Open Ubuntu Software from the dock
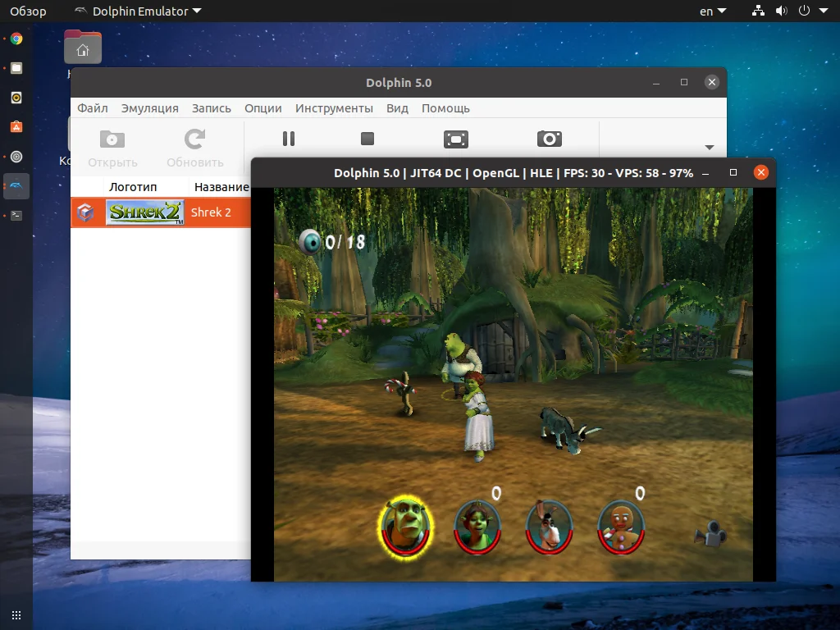The height and width of the screenshot is (630, 840). pos(16,127)
